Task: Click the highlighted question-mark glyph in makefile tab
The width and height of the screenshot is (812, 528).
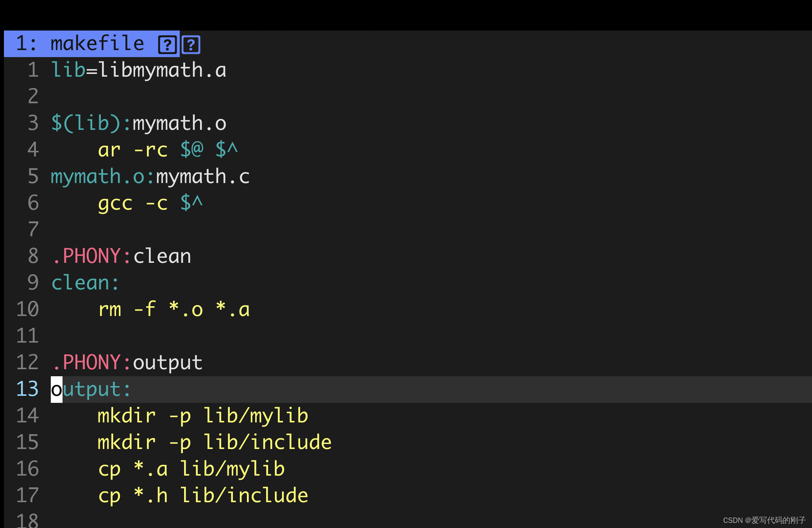Action: tap(167, 45)
